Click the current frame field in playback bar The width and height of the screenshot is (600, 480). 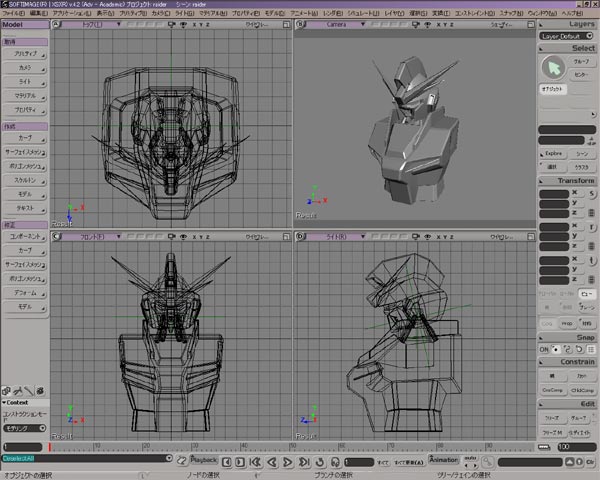click(x=359, y=462)
